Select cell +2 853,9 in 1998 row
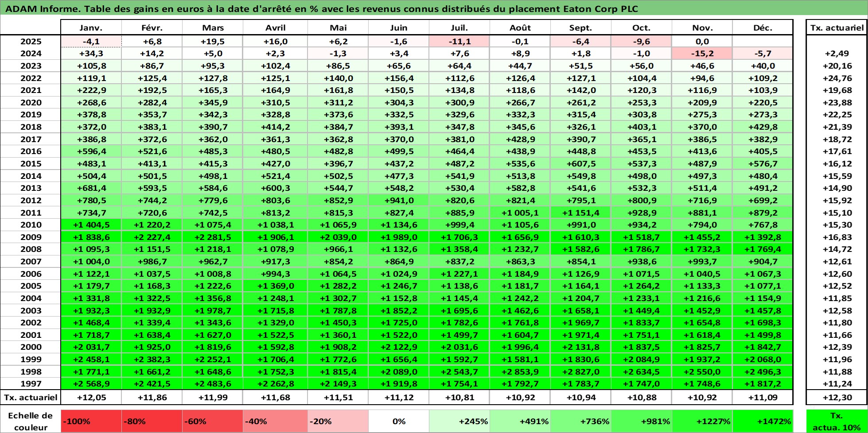868x433 pixels. click(x=520, y=372)
